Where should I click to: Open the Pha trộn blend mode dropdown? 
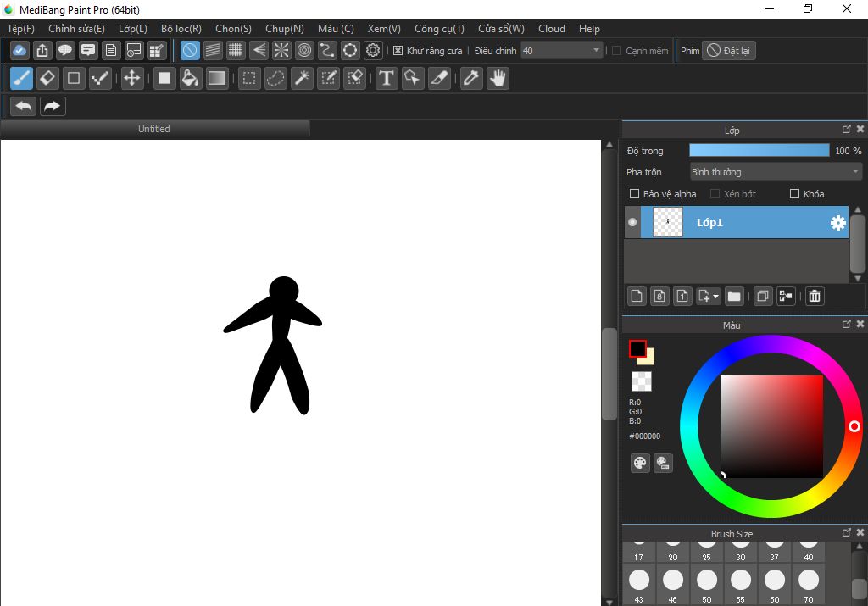[775, 172]
